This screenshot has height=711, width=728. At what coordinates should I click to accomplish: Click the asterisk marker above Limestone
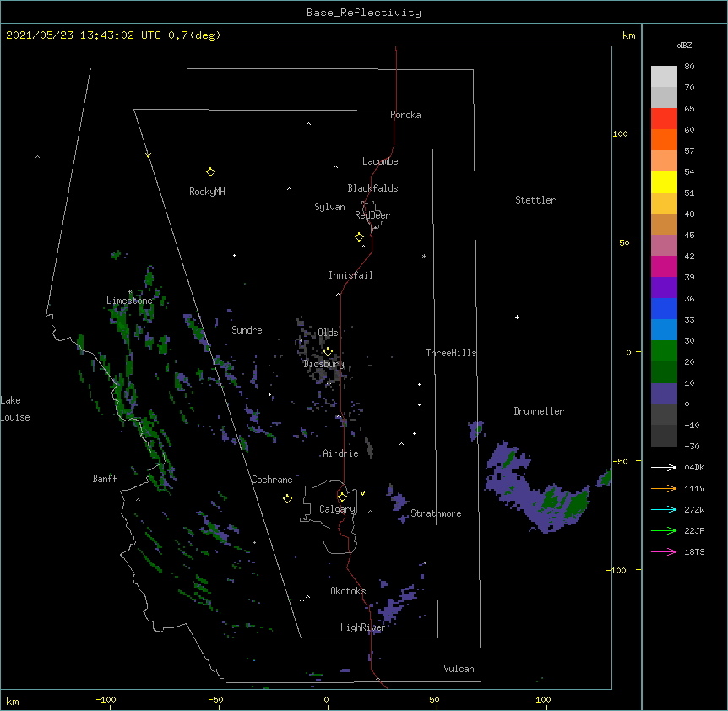click(130, 292)
